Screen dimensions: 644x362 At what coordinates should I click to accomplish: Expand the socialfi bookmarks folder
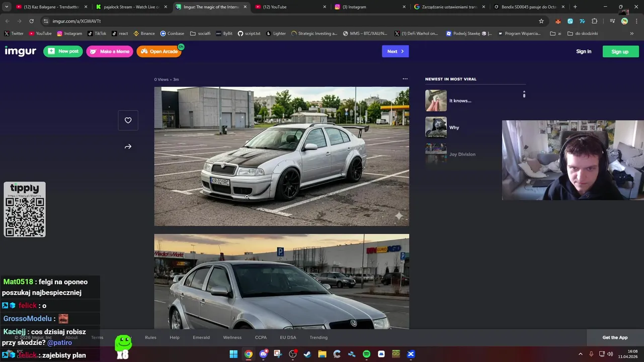(200, 34)
